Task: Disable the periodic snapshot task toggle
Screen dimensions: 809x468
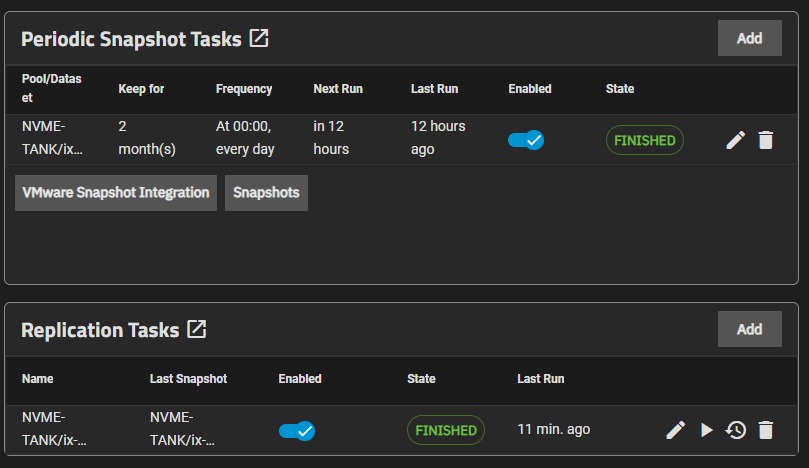Action: tap(526, 140)
